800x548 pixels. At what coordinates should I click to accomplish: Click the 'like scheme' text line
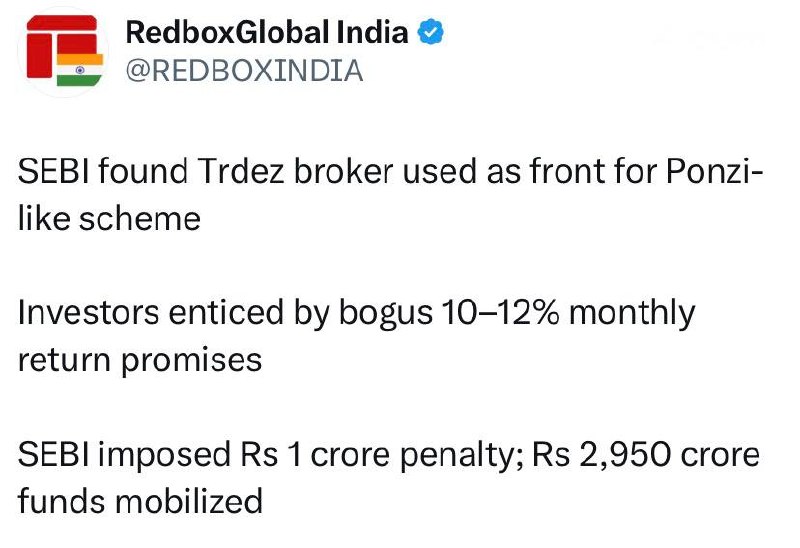pos(109,217)
